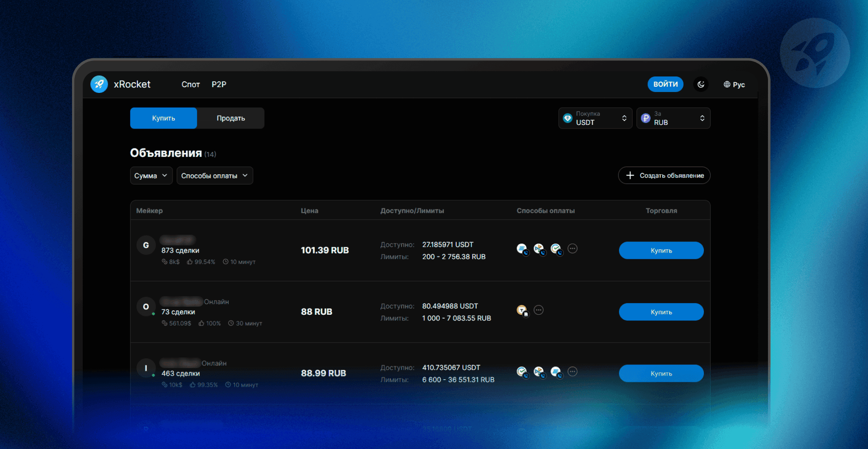Switch to the Продать tab
The image size is (868, 449).
point(231,118)
